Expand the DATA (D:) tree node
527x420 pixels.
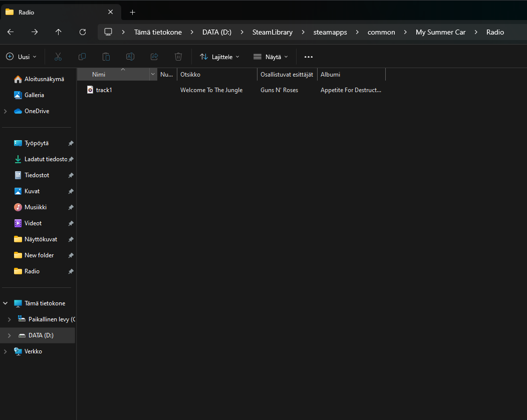point(10,335)
